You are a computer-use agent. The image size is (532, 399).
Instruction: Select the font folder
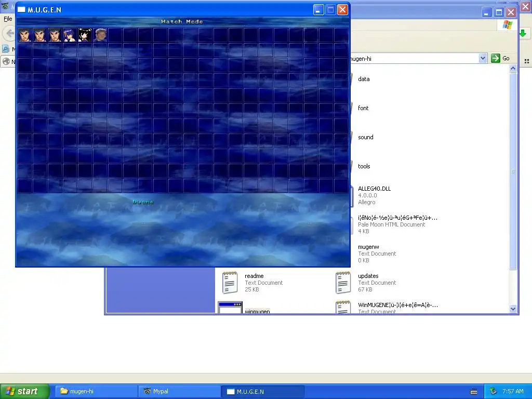coord(363,108)
